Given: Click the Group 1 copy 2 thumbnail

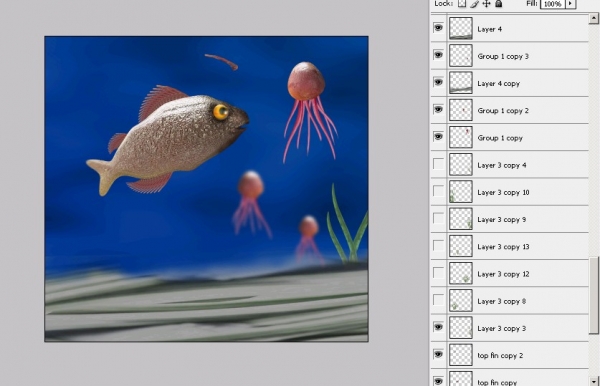Looking at the screenshot, I should [461, 110].
